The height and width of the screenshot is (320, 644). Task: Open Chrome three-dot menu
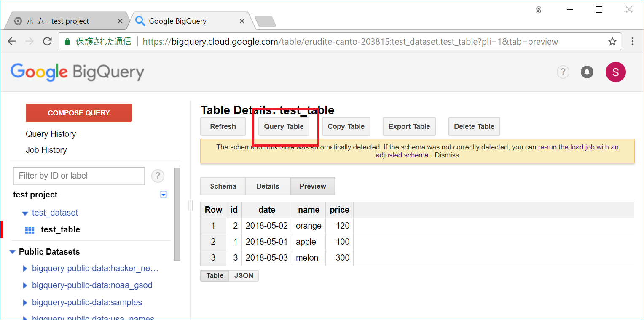pos(633,41)
